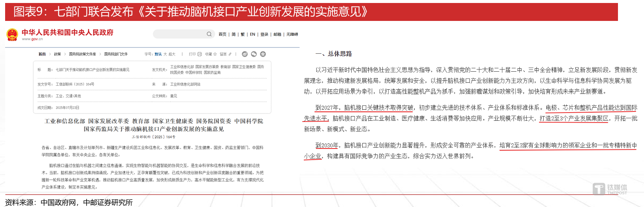This screenshot has width=644, height=207.
Task: Open 国务院部门文件 breadcrumb link
Action: (116, 54)
